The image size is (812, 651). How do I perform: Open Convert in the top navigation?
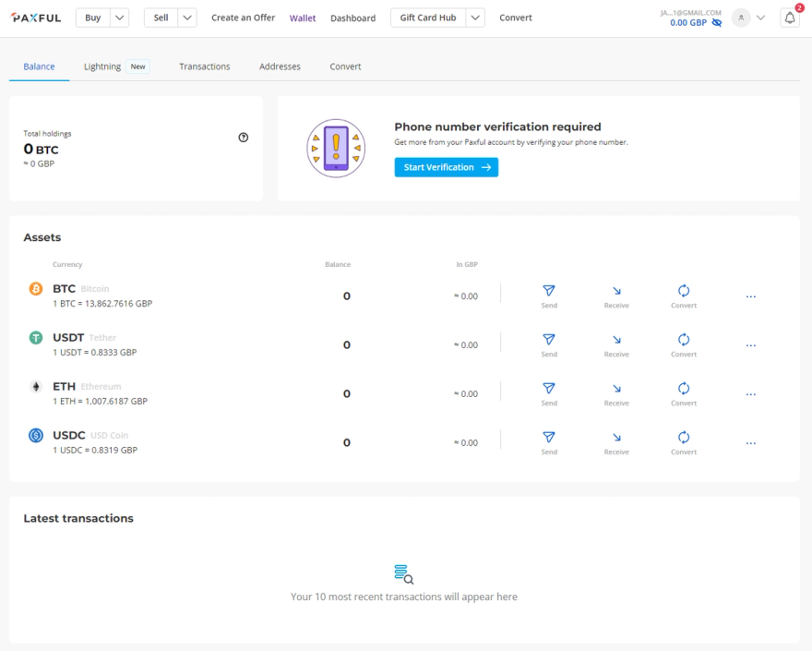516,18
